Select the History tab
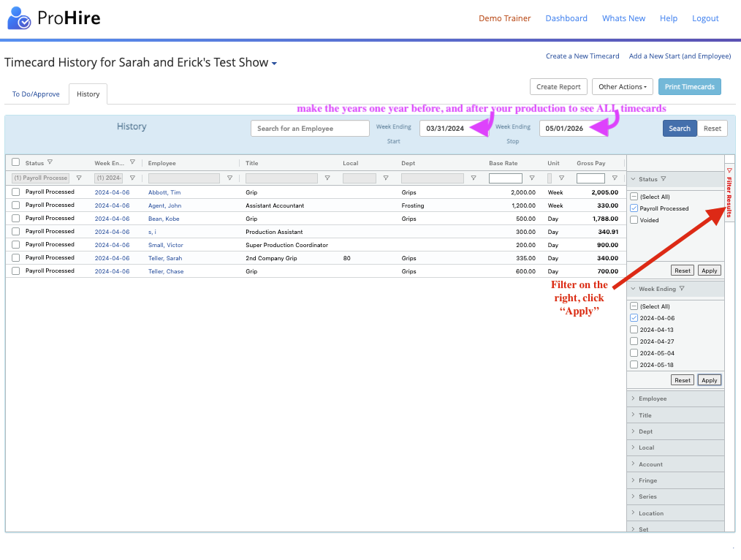The height and width of the screenshot is (560, 741). pyautogui.click(x=88, y=94)
